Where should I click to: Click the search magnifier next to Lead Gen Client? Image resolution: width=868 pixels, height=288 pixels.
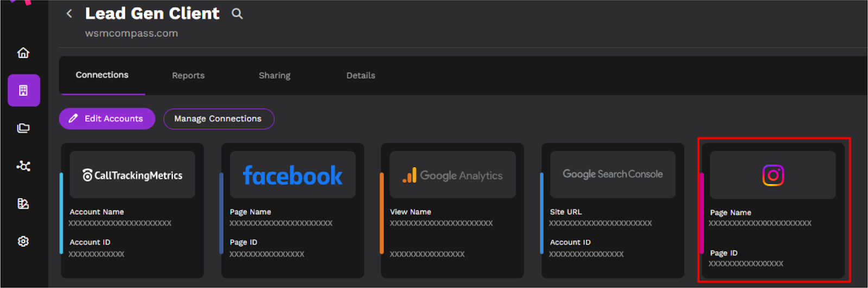point(237,14)
